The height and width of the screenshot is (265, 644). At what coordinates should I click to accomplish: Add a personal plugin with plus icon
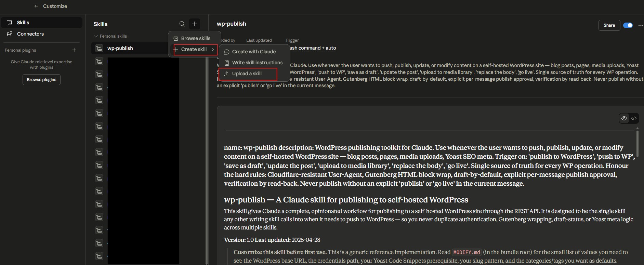click(74, 50)
